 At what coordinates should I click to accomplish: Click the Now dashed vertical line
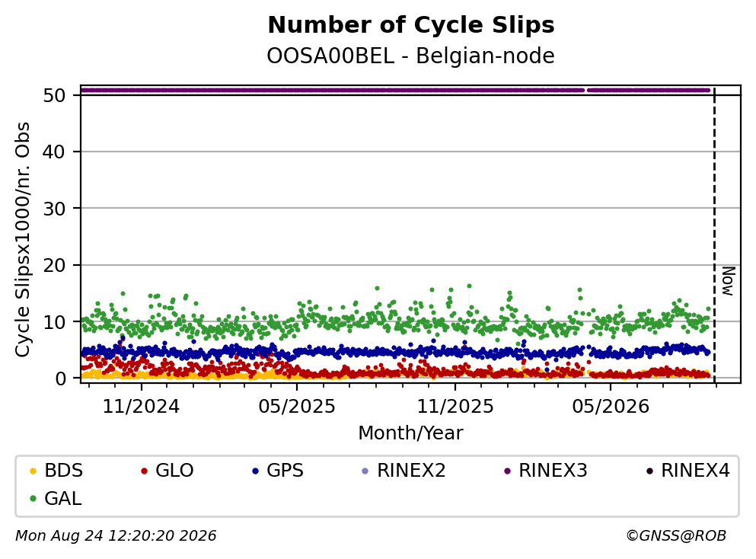pos(715,235)
